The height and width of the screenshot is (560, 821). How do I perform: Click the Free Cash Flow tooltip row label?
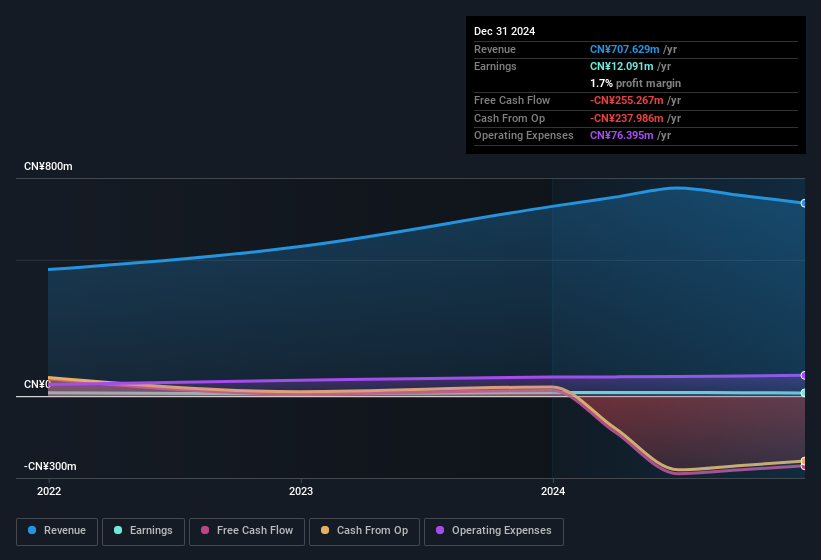(512, 100)
